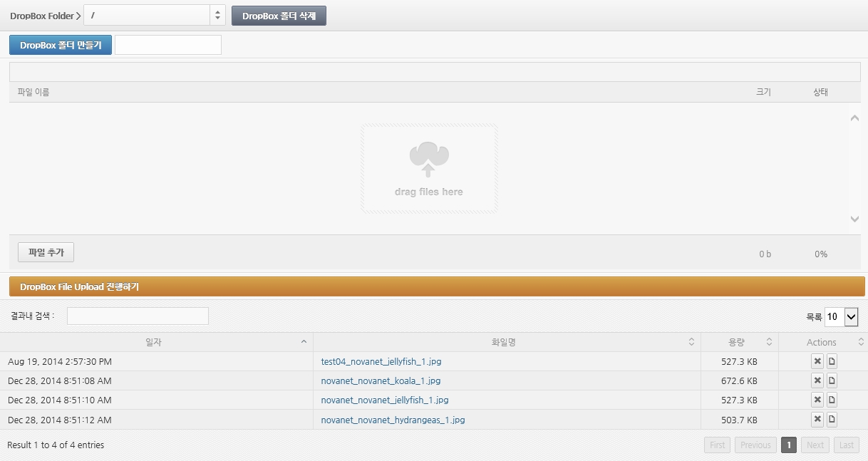Click the 크기 column header
The image size is (868, 461).
(763, 92)
